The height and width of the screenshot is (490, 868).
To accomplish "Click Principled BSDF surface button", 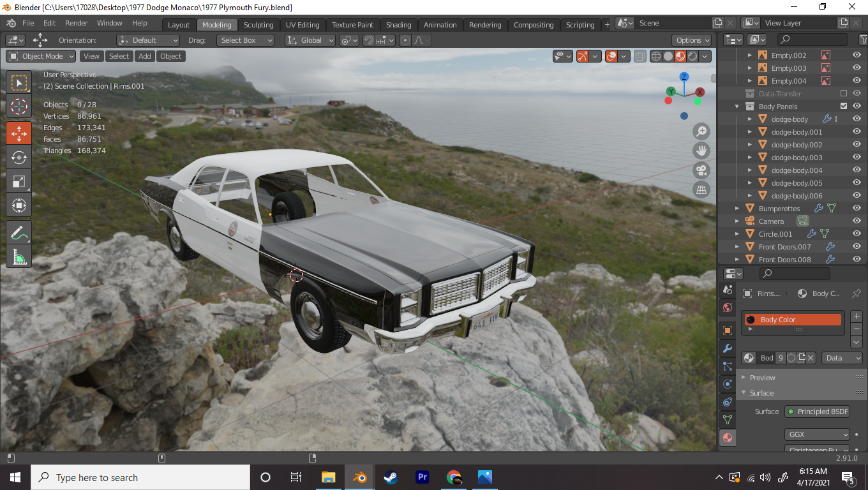I will point(818,412).
